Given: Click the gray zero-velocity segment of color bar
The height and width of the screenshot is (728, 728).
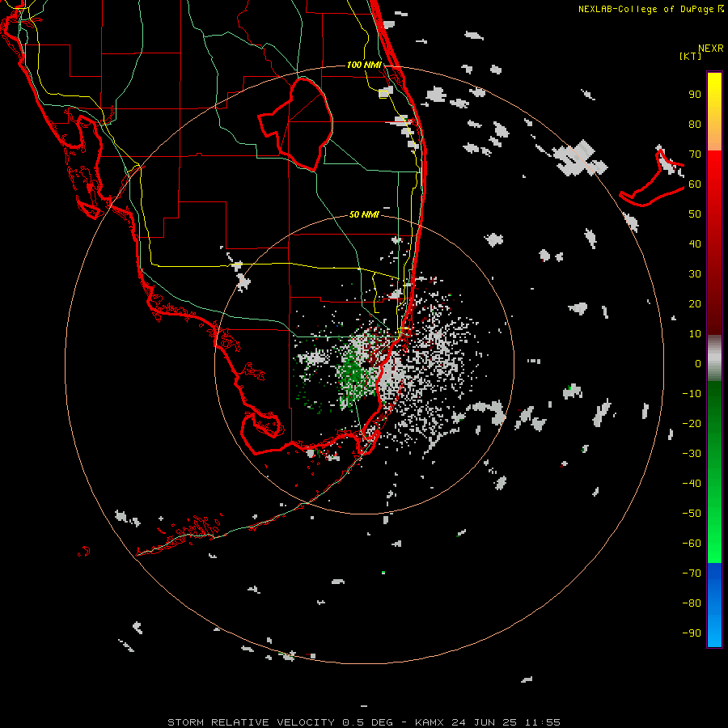Looking at the screenshot, I should point(714,358).
